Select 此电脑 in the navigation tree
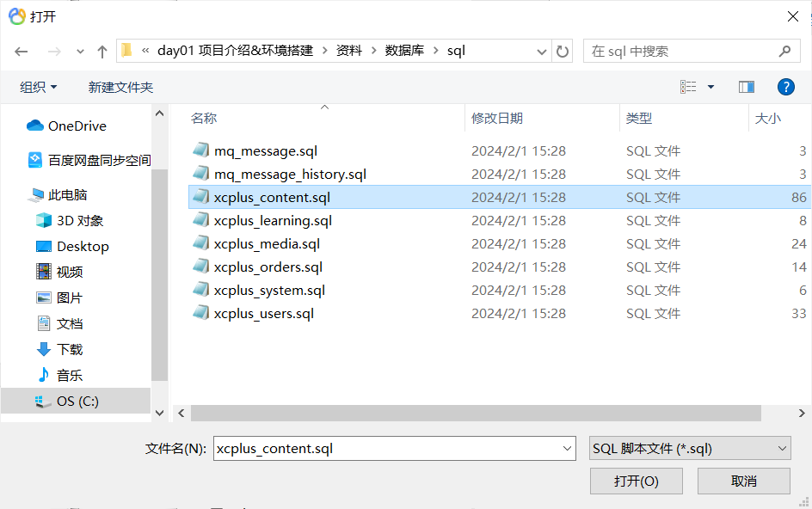The height and width of the screenshot is (509, 812). tap(67, 194)
